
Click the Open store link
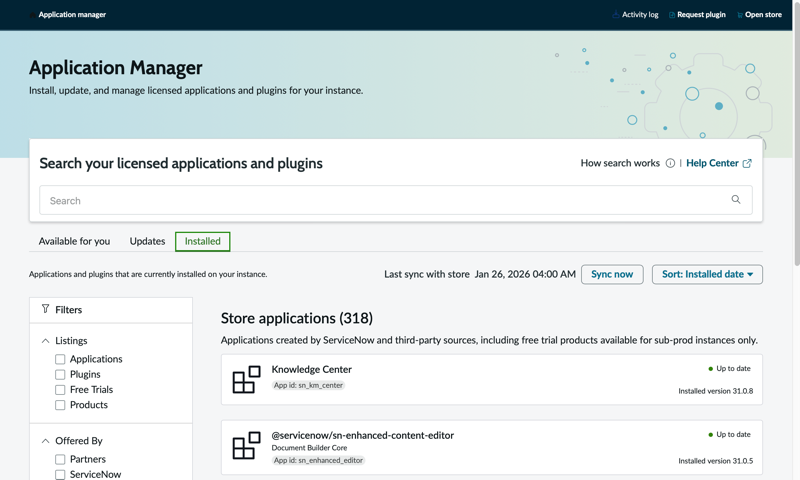(x=763, y=15)
